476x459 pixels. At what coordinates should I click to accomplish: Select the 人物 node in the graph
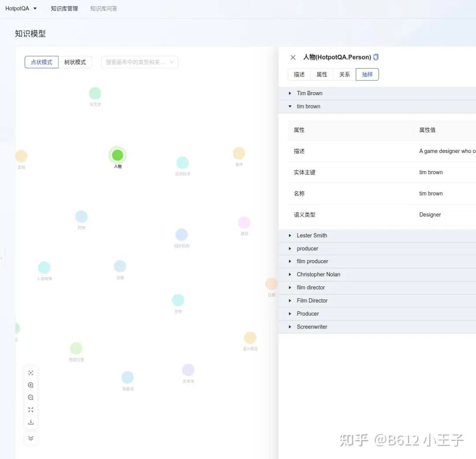point(117,155)
